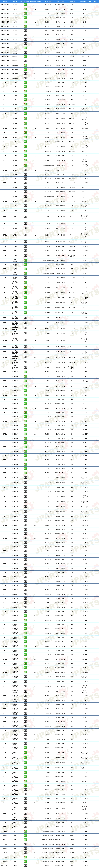Select the 08.2008 -> 10.2010 production years cell

pyautogui.click(x=48, y=260)
